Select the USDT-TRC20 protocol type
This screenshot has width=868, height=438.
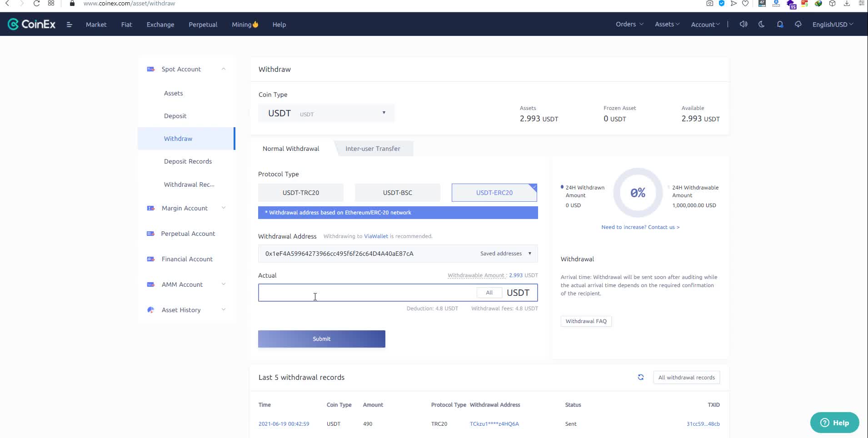click(x=300, y=193)
